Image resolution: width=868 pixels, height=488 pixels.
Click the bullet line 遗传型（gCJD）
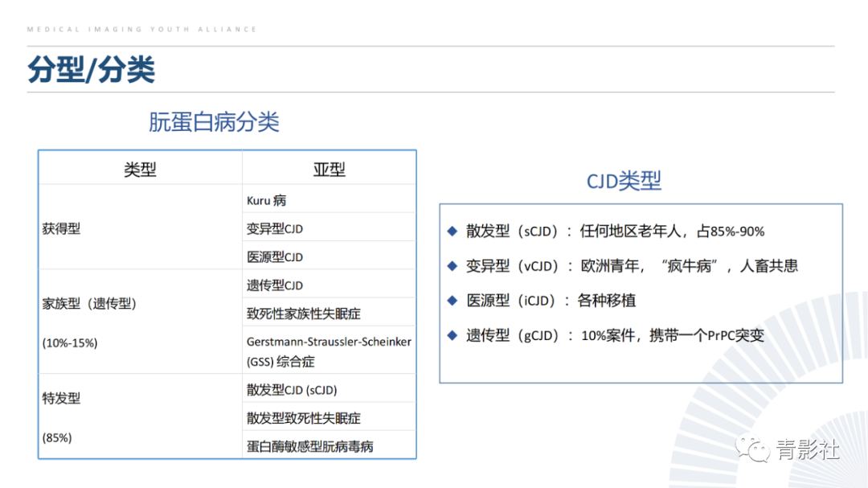click(615, 335)
